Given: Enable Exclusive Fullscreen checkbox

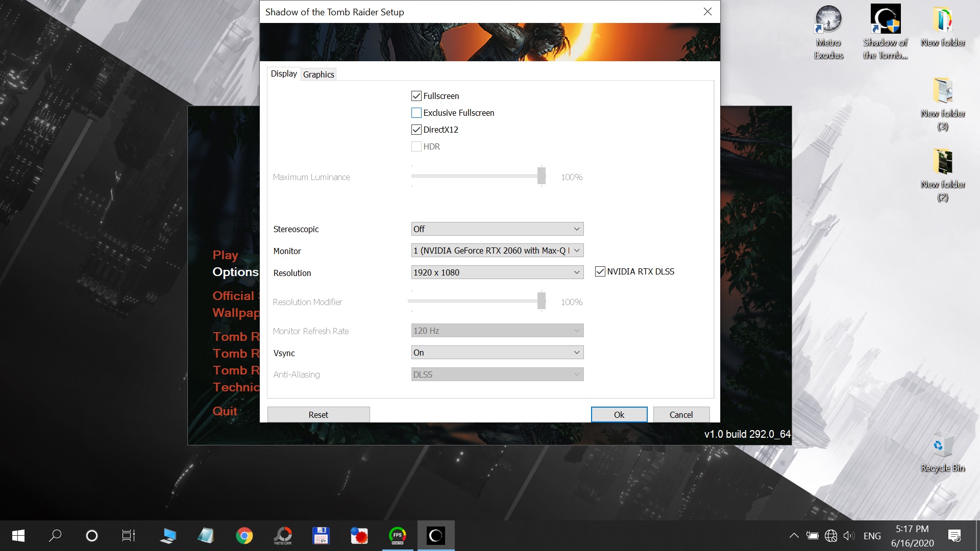Looking at the screenshot, I should (416, 113).
